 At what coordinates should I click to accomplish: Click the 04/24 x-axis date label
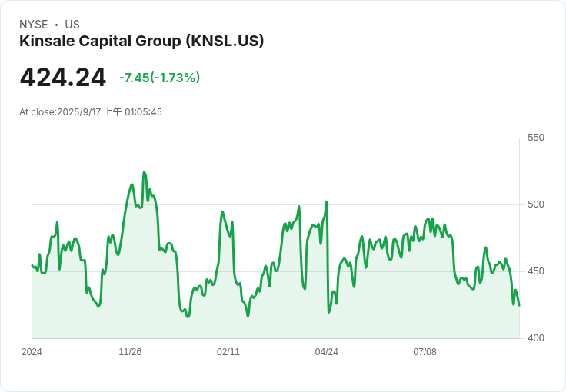(x=327, y=352)
